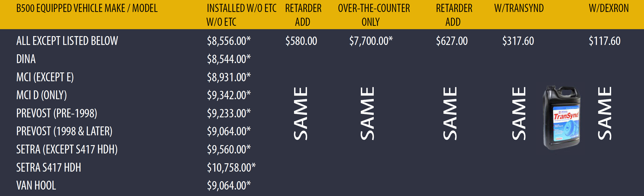This screenshot has width=644, height=196.
Task: Click the Setra S417 HDH row label
Action: click(x=48, y=167)
